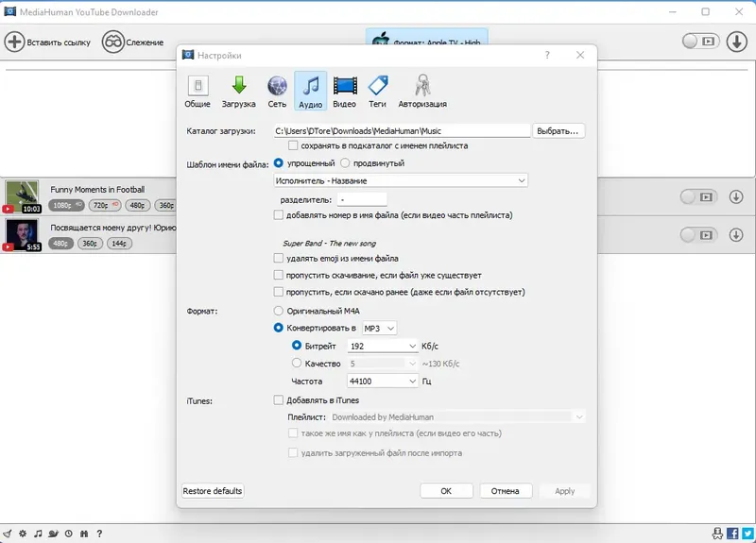
Task: Click the broom clear-list icon in status bar
Action: [8, 534]
